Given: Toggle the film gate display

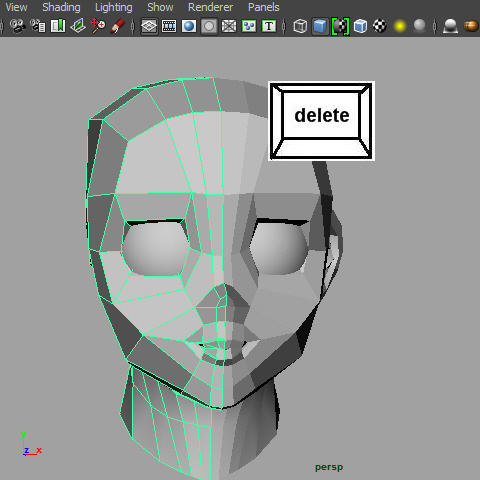Looking at the screenshot, I should (169, 26).
